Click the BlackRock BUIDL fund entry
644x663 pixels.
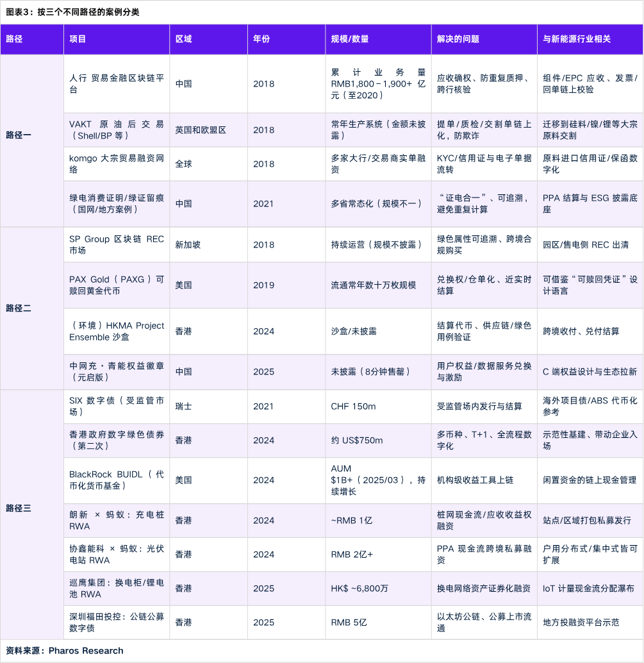pos(115,480)
